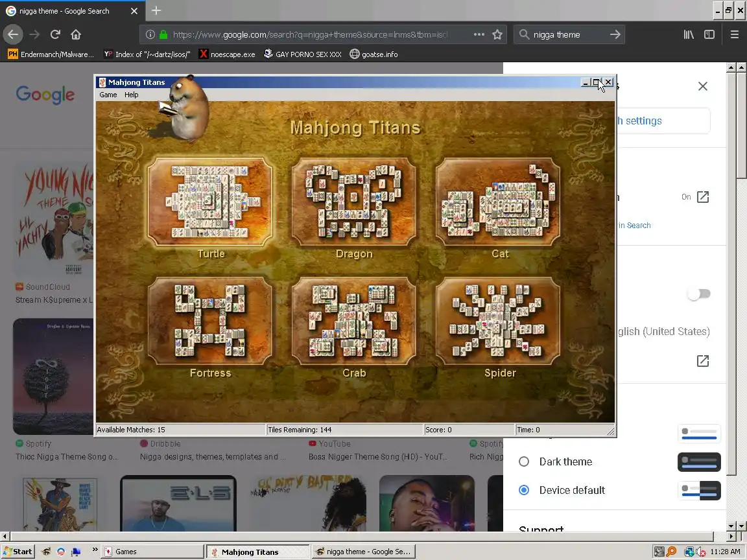
Task: Open page actions three-dot menu
Action: tap(479, 34)
